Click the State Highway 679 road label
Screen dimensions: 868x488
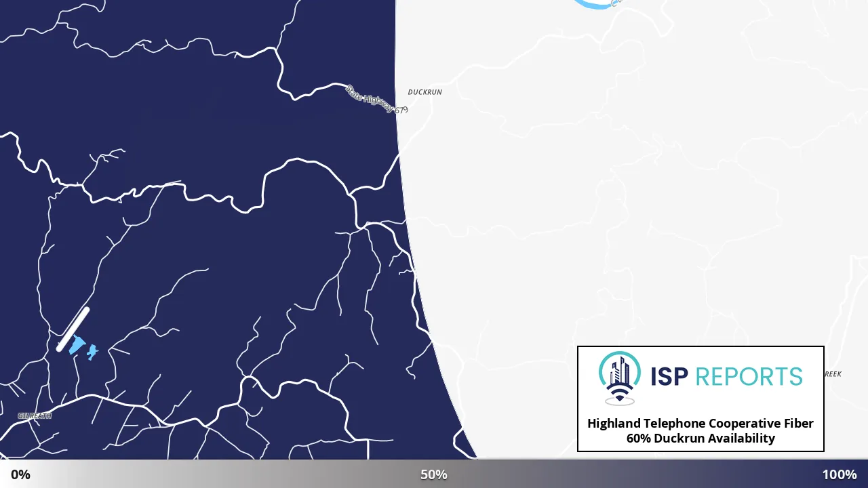click(x=376, y=99)
